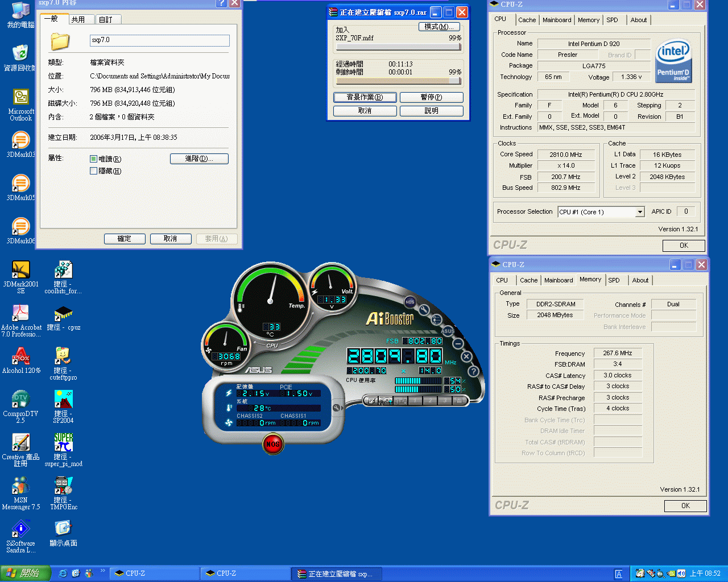Switch to Cache tab in upper CPU-Z window
The width and height of the screenshot is (728, 582).
pos(527,20)
